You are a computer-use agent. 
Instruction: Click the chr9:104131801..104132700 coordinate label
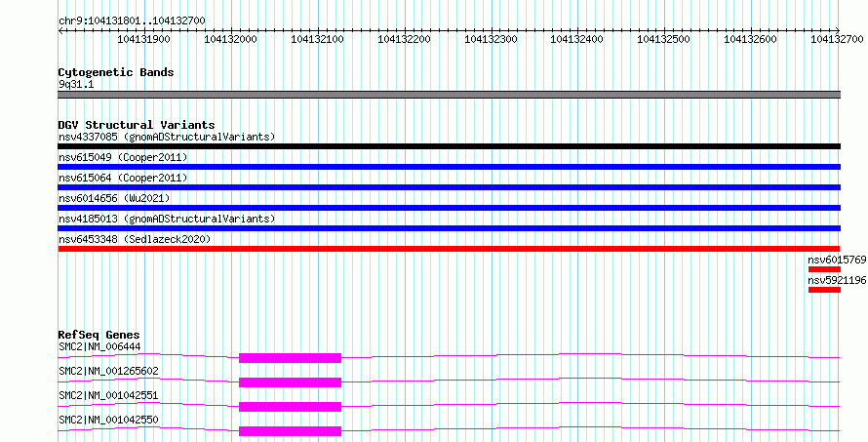(x=132, y=20)
